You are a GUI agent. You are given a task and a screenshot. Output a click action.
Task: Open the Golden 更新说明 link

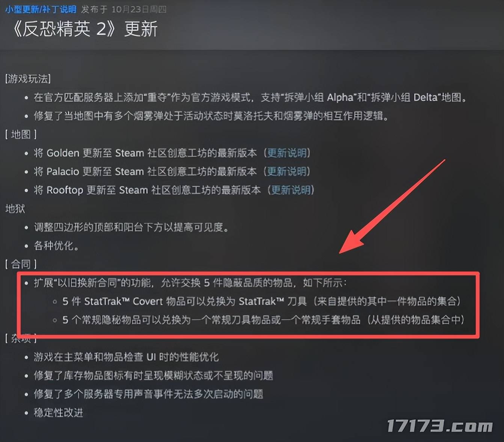point(287,153)
